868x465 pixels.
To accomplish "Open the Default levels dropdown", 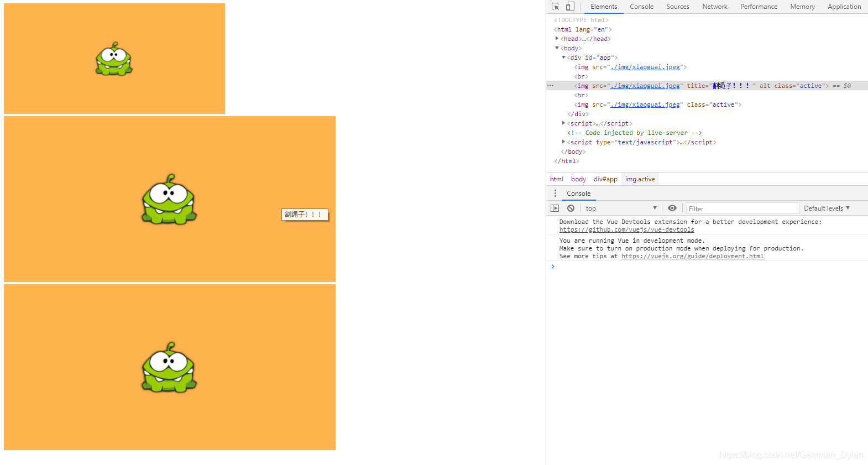I will pos(827,208).
